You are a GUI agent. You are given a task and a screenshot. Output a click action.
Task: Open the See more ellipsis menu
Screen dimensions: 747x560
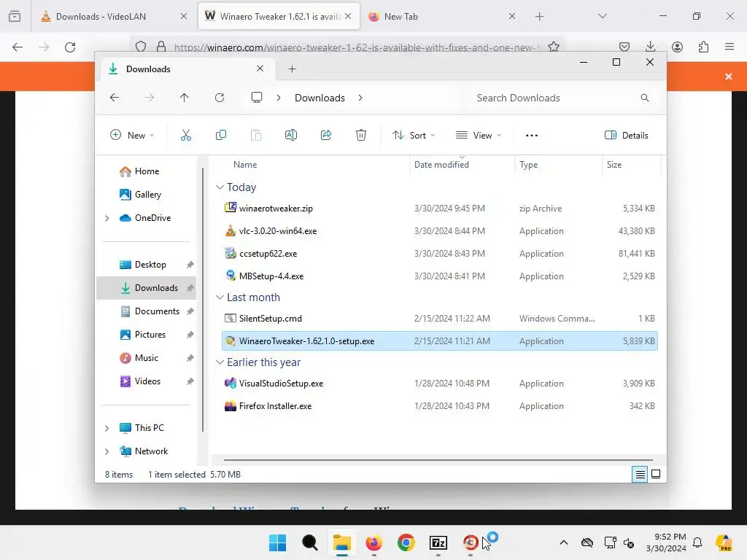point(532,136)
